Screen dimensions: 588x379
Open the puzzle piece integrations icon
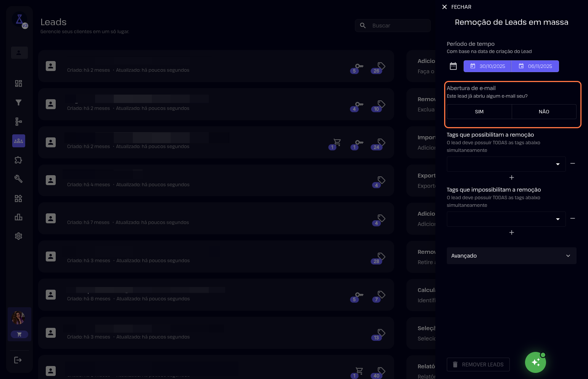tap(18, 160)
